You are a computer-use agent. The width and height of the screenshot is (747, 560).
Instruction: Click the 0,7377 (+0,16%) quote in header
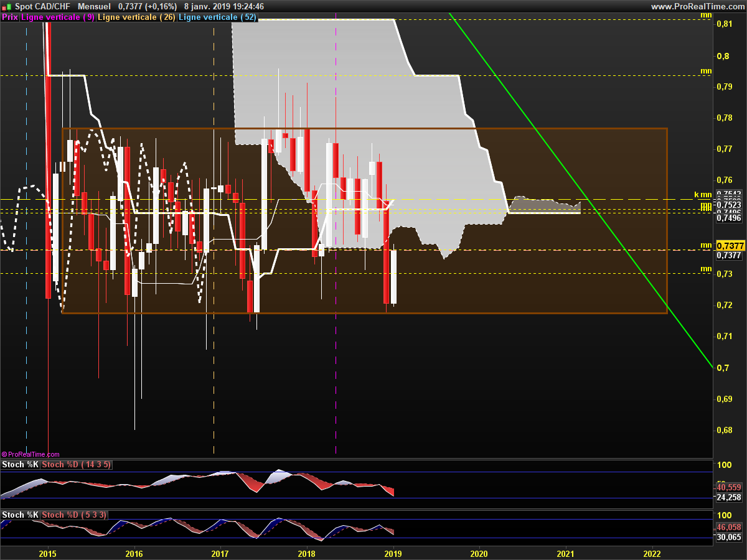tap(148, 6)
